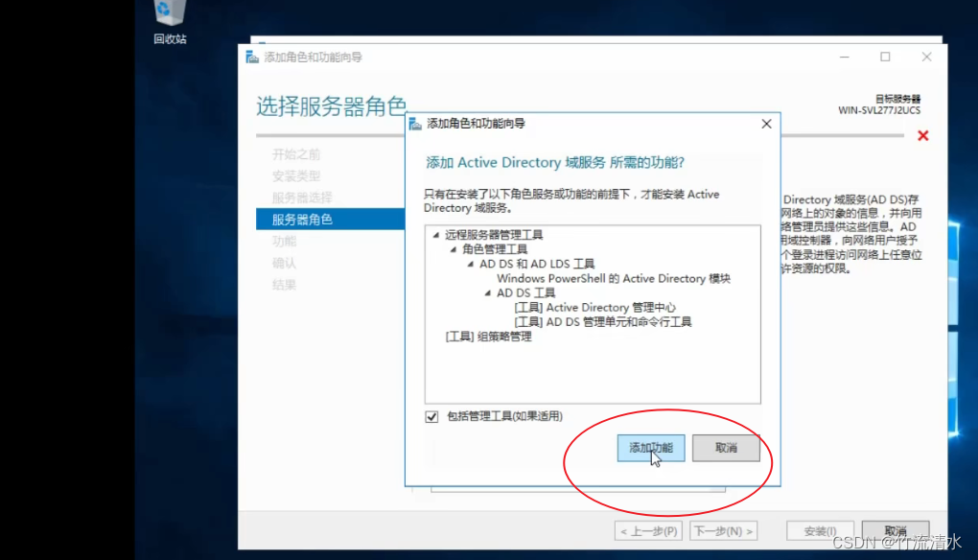Collapse 远程服务器管理工具 tree node
This screenshot has height=560, width=978.
(436, 235)
